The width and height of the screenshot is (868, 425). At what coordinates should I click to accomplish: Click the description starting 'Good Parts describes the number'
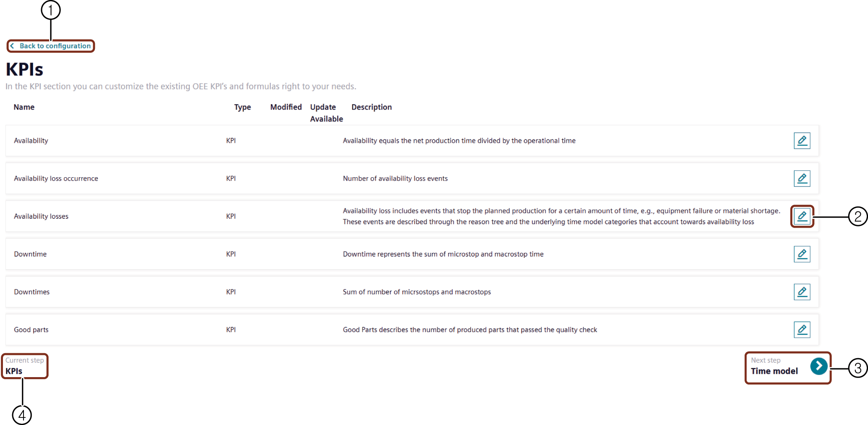(470, 330)
